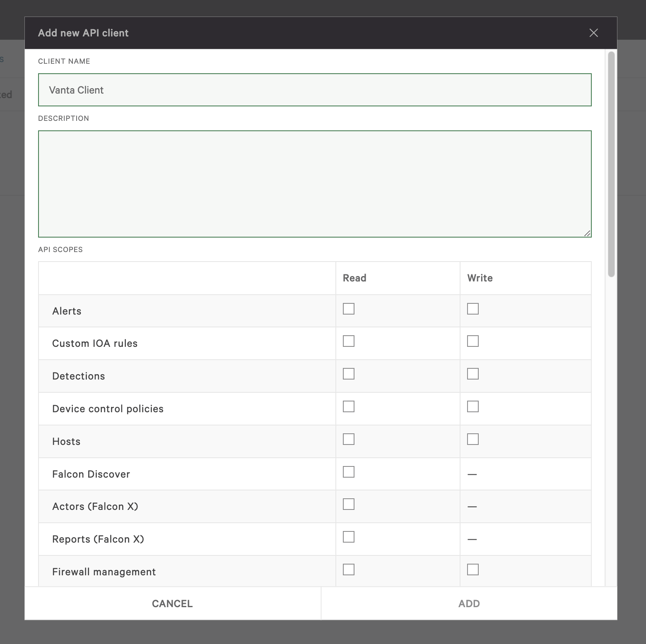The width and height of the screenshot is (646, 644).
Task: Click the Description text area
Action: point(315,184)
